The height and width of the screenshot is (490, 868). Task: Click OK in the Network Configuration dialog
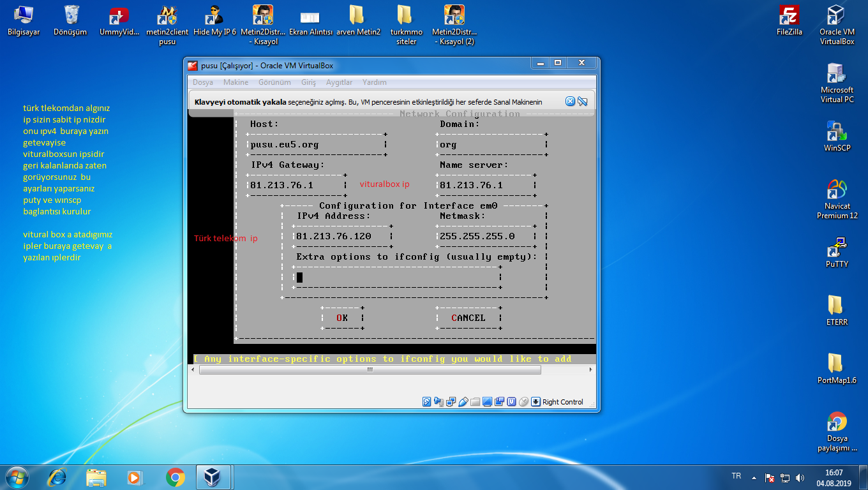343,318
